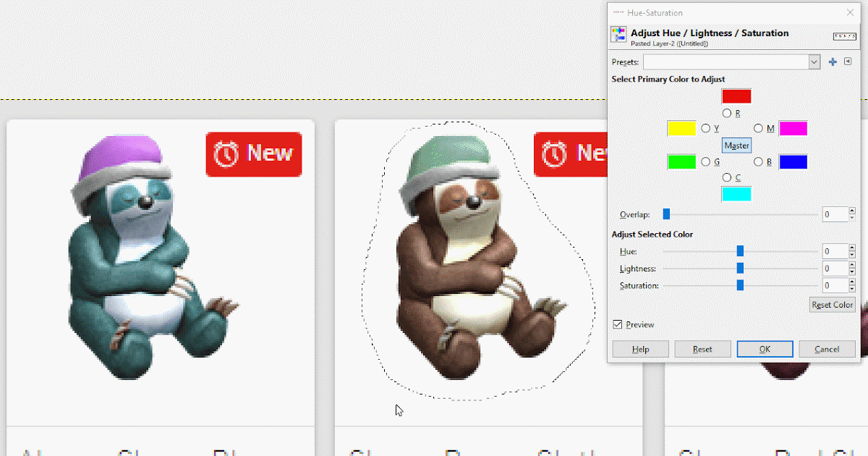Open the presets menu arrow icon
The image size is (868, 456).
(848, 62)
